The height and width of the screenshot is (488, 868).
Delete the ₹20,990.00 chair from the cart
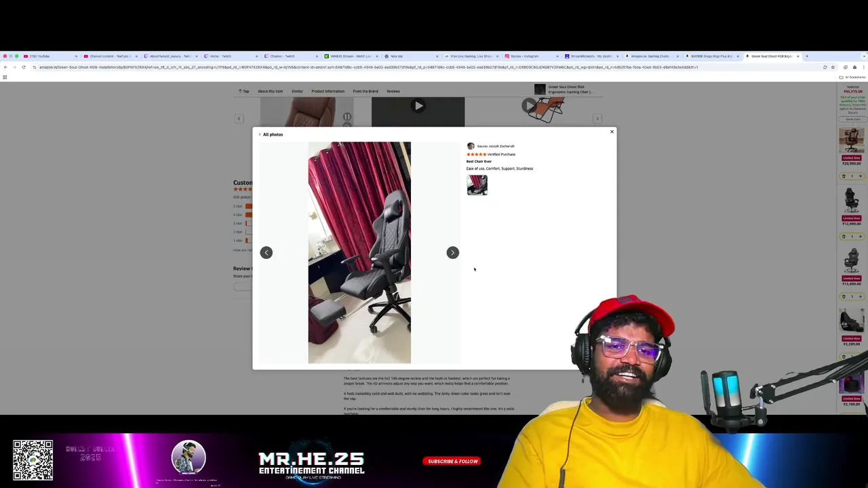coord(844,176)
